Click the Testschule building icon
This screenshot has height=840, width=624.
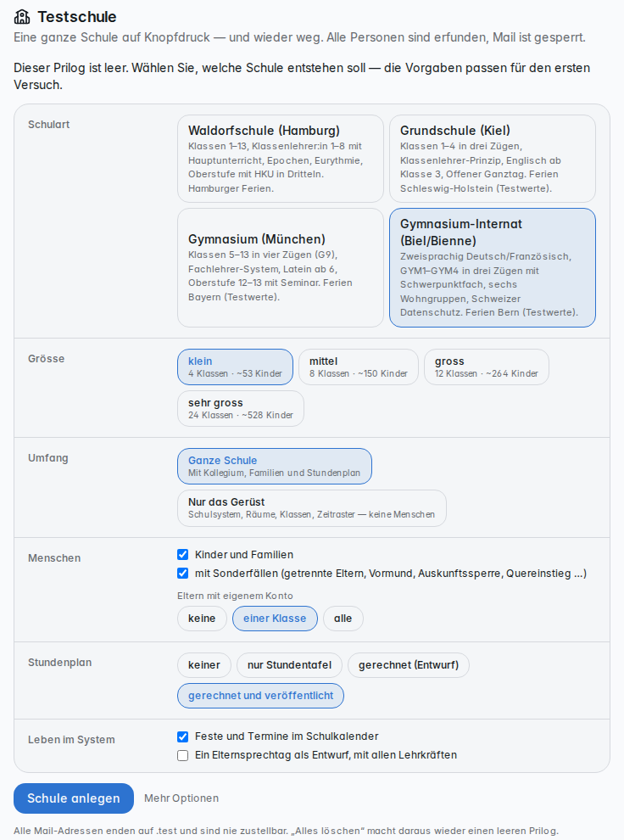(22, 17)
